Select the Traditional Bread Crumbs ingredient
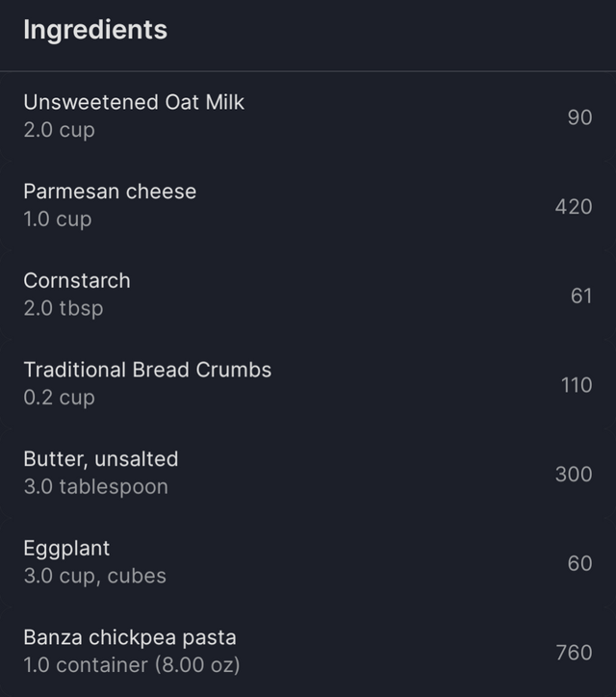The width and height of the screenshot is (616, 697). [308, 384]
